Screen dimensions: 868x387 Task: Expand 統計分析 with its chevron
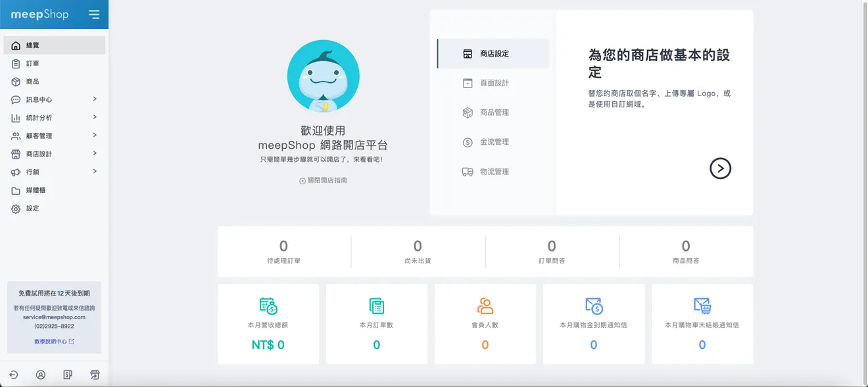(x=95, y=117)
